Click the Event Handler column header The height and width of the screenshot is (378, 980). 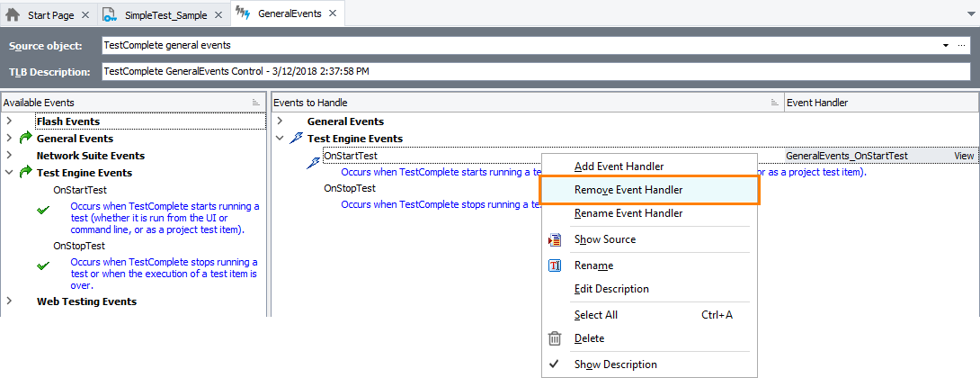click(x=881, y=103)
